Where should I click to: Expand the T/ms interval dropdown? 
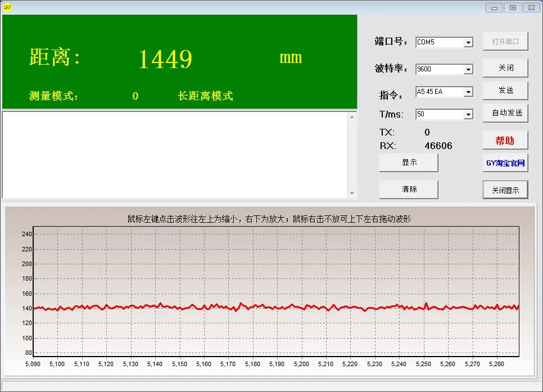click(x=469, y=114)
